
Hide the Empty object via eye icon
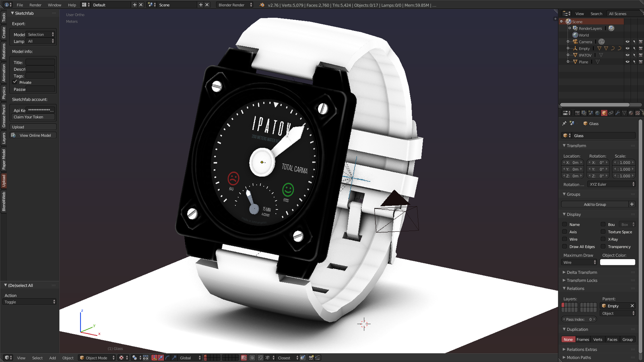point(627,48)
